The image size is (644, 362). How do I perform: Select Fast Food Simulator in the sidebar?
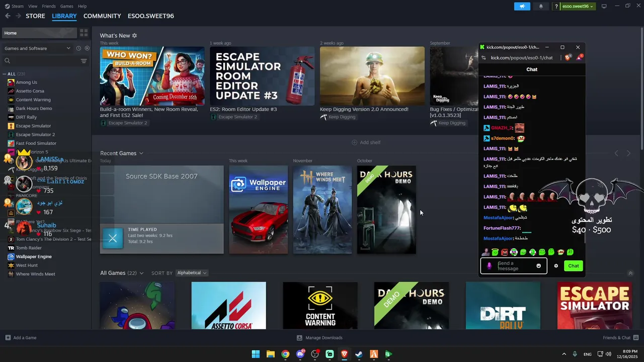pos(36,143)
